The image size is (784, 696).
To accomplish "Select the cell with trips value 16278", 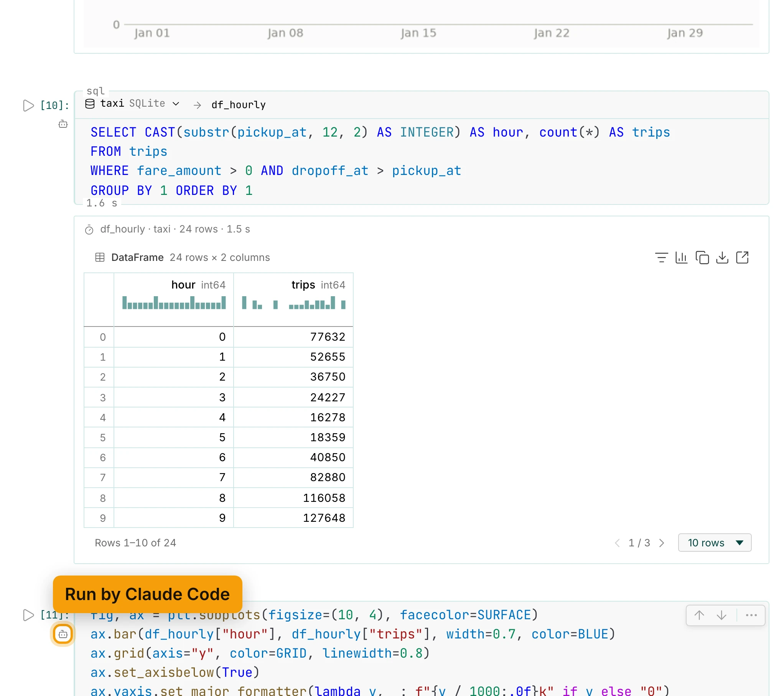I will pos(293,417).
